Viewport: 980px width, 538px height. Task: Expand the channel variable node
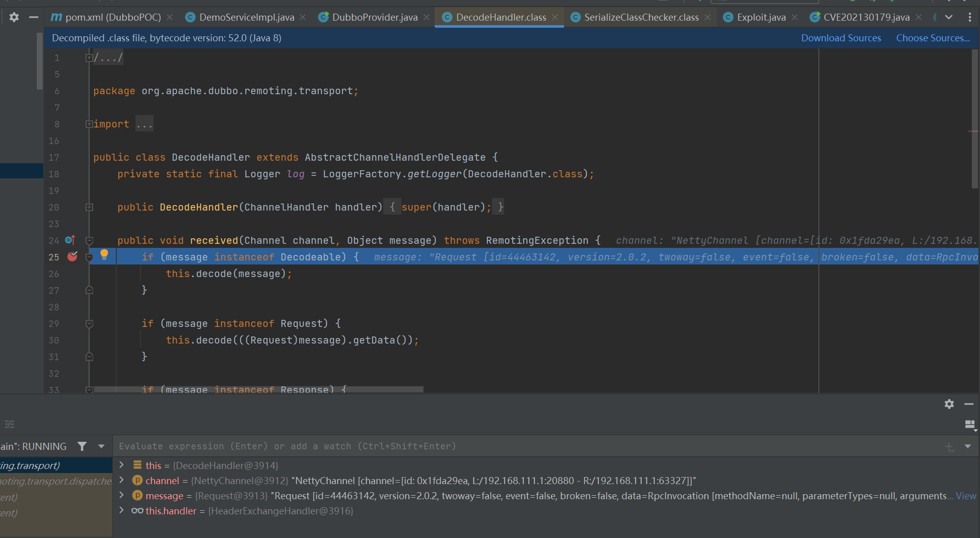point(121,480)
